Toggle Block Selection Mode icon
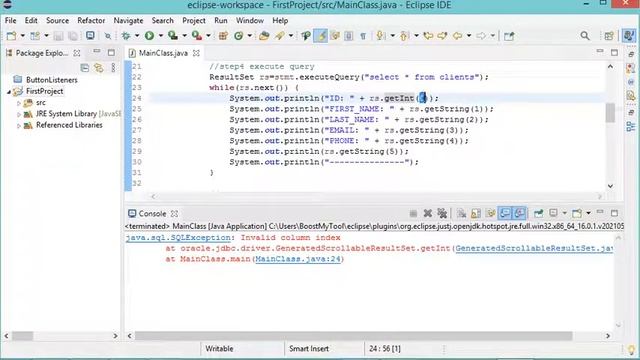The height and width of the screenshot is (360, 640). click(349, 36)
